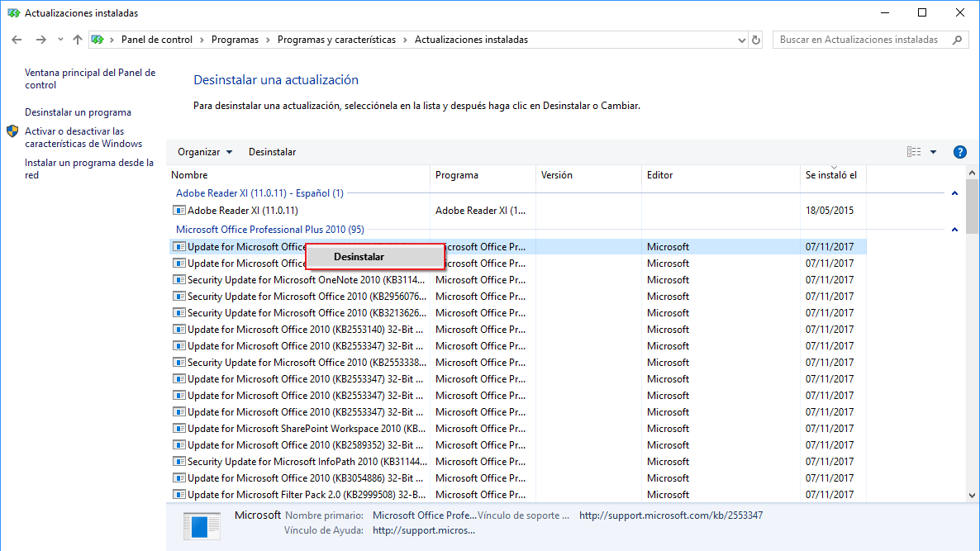
Task: Open the help question mark button
Action: coord(960,152)
